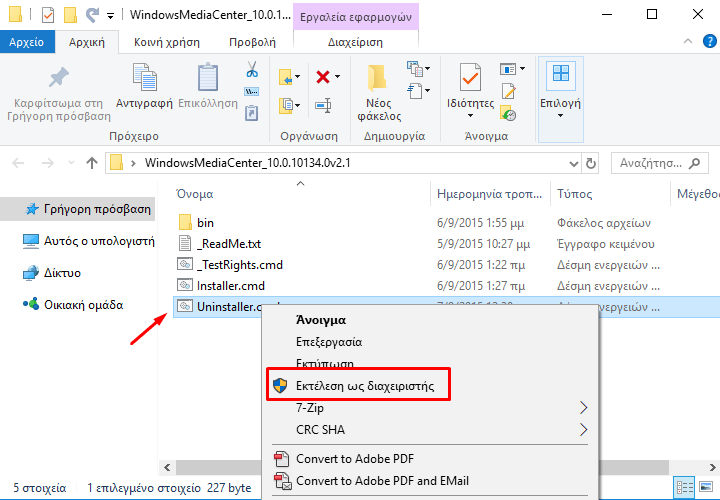Viewport: 720px width, 500px height.
Task: Choose Άνοιγμα in the context menu
Action: [321, 320]
